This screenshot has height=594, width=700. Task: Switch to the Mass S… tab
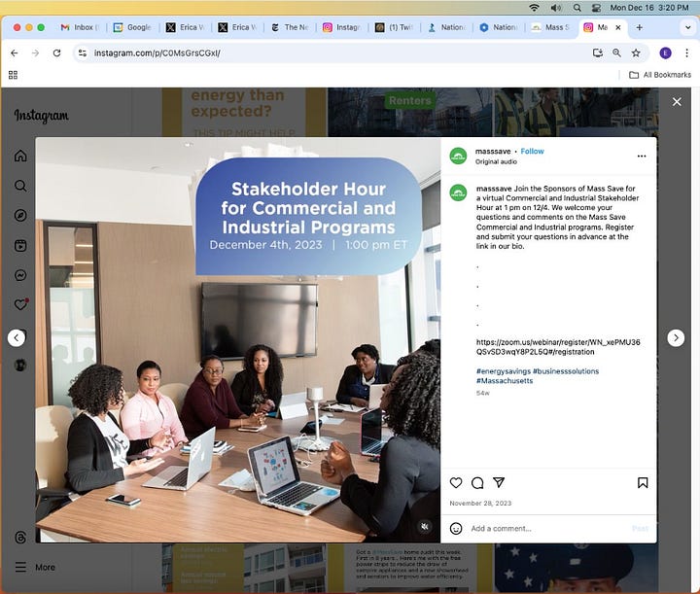(x=550, y=27)
